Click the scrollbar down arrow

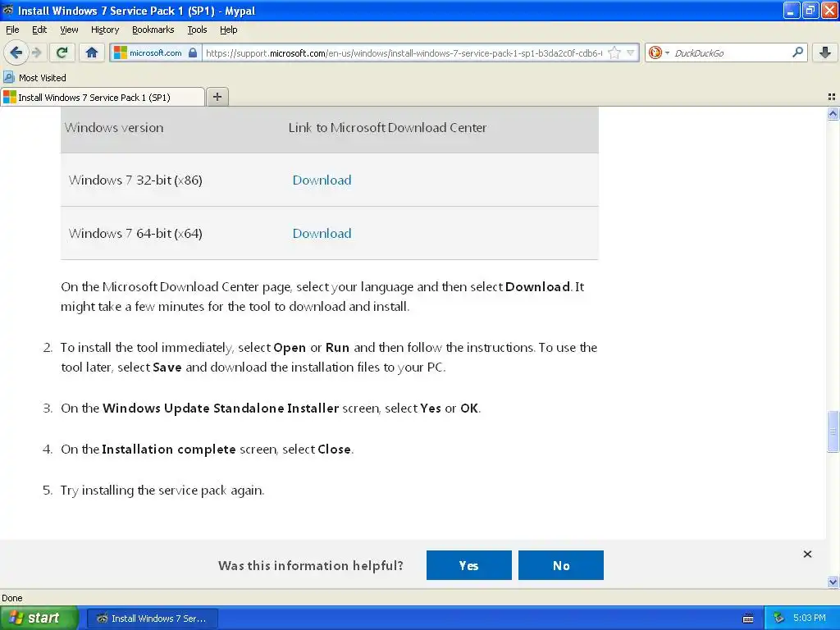(833, 582)
